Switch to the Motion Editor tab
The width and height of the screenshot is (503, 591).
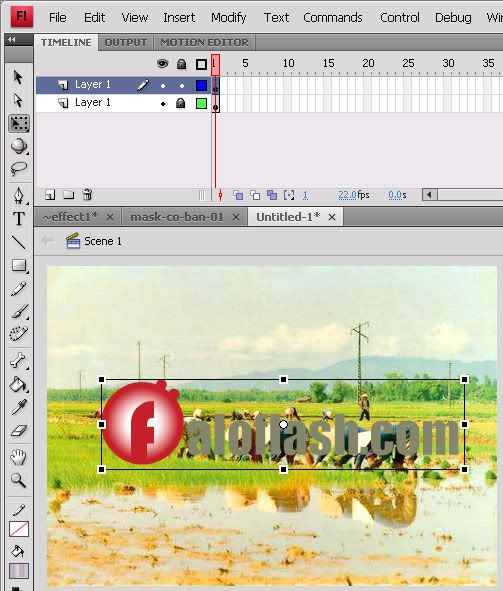pos(204,42)
